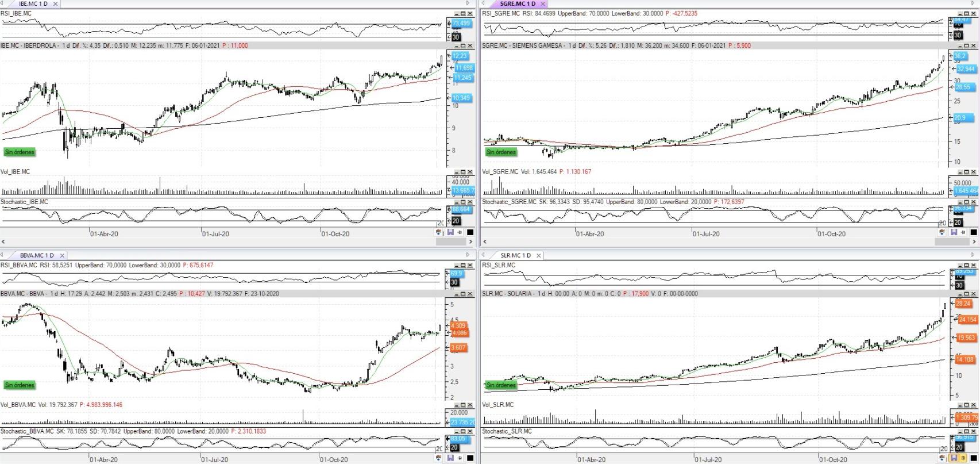Switch to the IBE.MC 1 D tab

[x=33, y=3]
